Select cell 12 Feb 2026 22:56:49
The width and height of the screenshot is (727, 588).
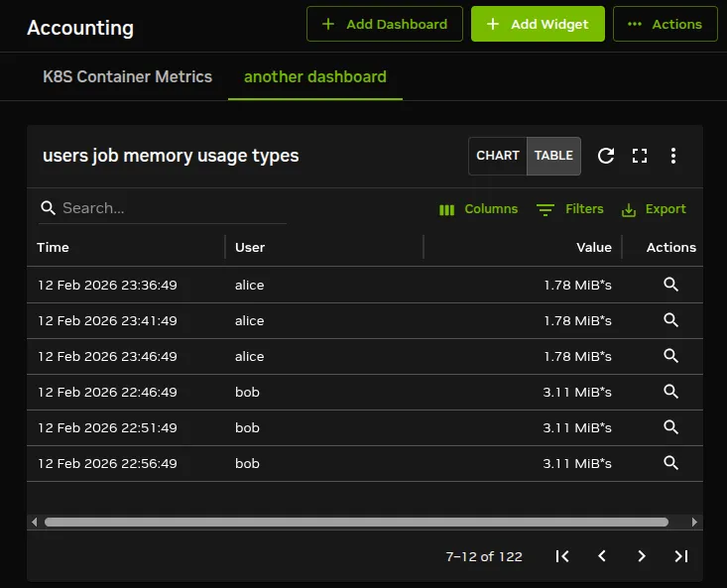[107, 463]
